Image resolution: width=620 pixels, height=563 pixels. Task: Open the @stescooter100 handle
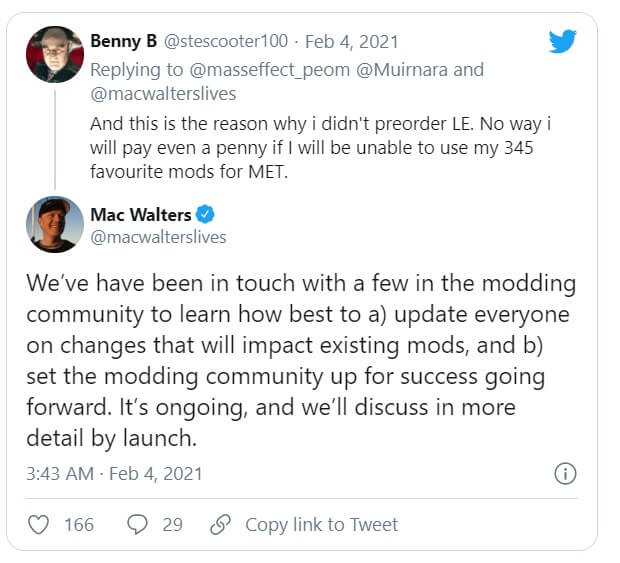pos(226,41)
